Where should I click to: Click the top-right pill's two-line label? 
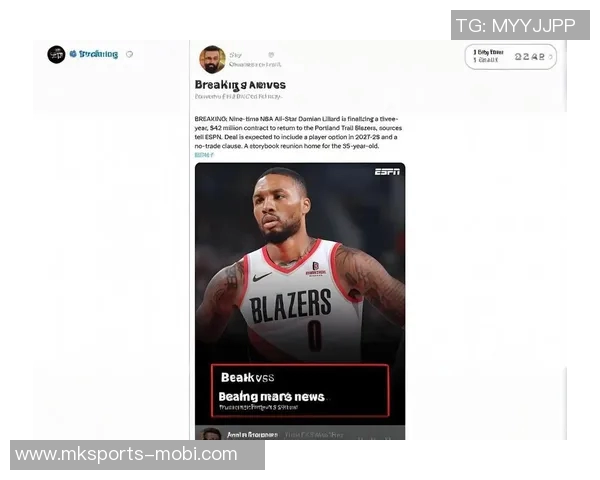488,56
